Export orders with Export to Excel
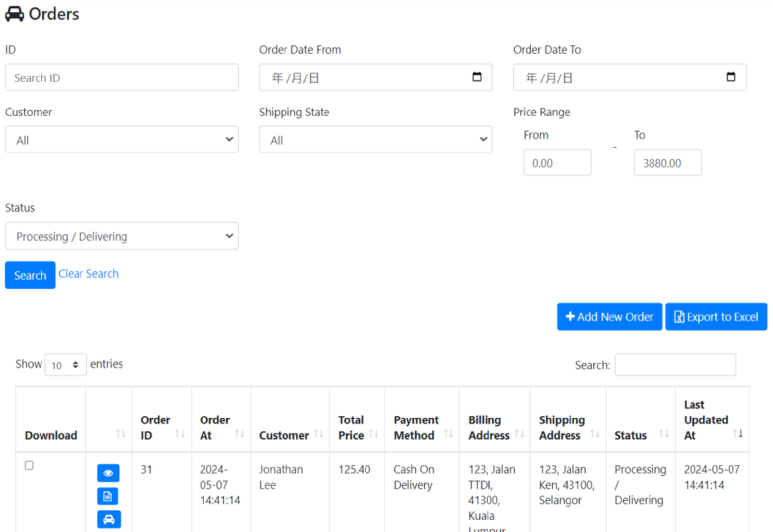The height and width of the screenshot is (532, 773). pyautogui.click(x=716, y=317)
